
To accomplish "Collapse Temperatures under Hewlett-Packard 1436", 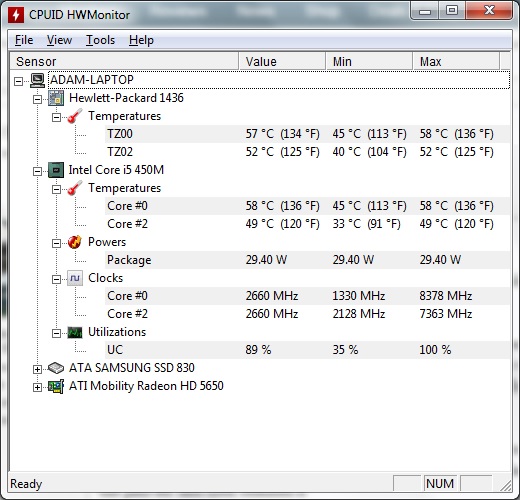I will [x=57, y=117].
